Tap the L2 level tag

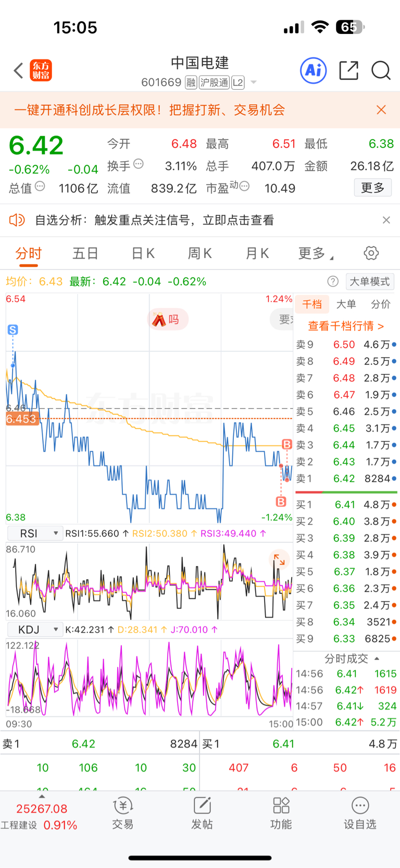click(x=238, y=82)
